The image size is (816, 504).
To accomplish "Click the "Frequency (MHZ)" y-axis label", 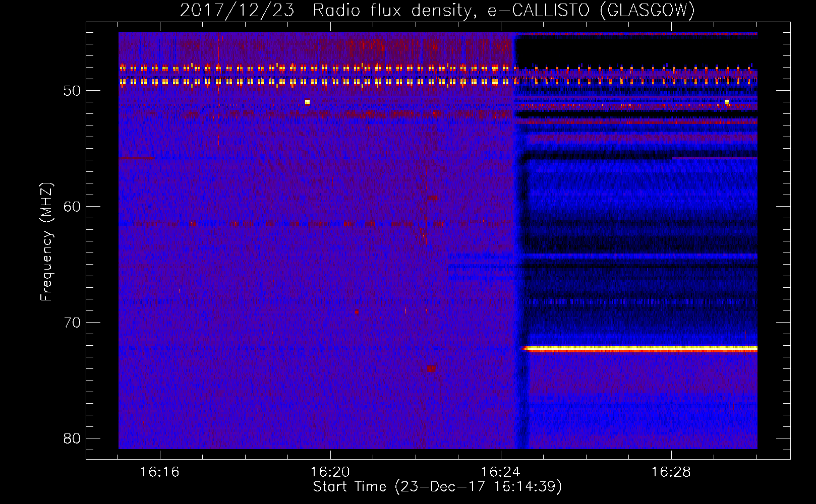I will pyautogui.click(x=46, y=242).
